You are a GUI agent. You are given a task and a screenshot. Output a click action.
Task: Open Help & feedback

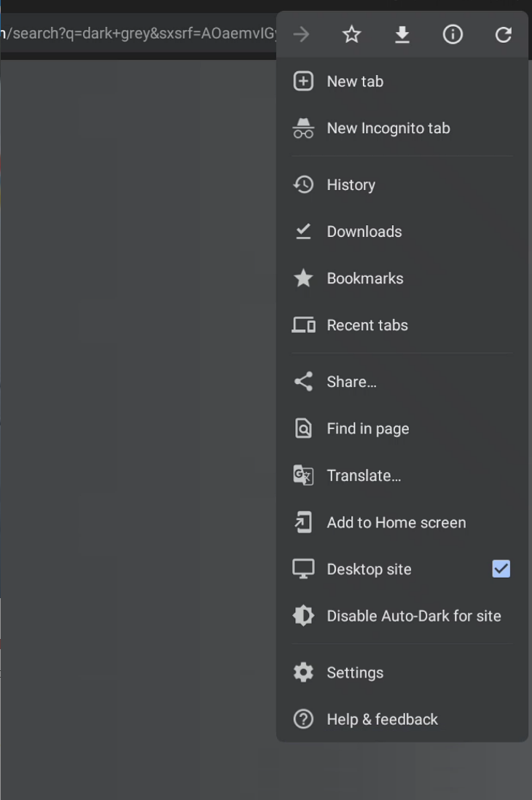tap(382, 720)
